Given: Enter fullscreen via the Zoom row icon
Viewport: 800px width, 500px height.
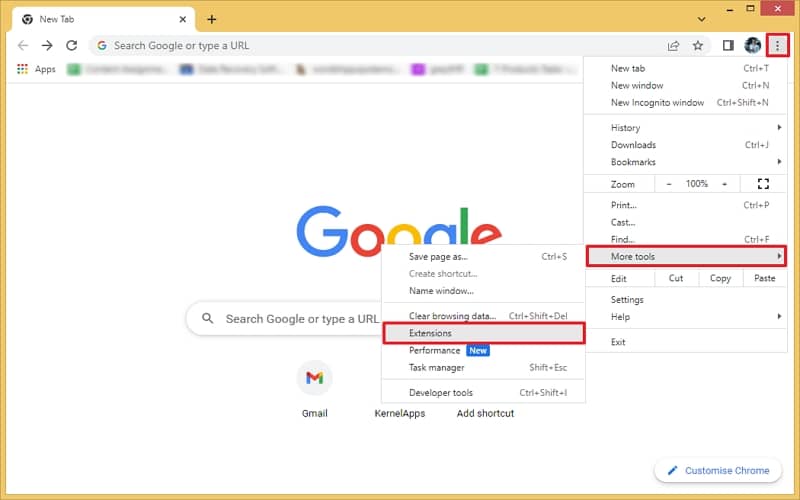Looking at the screenshot, I should coord(763,184).
